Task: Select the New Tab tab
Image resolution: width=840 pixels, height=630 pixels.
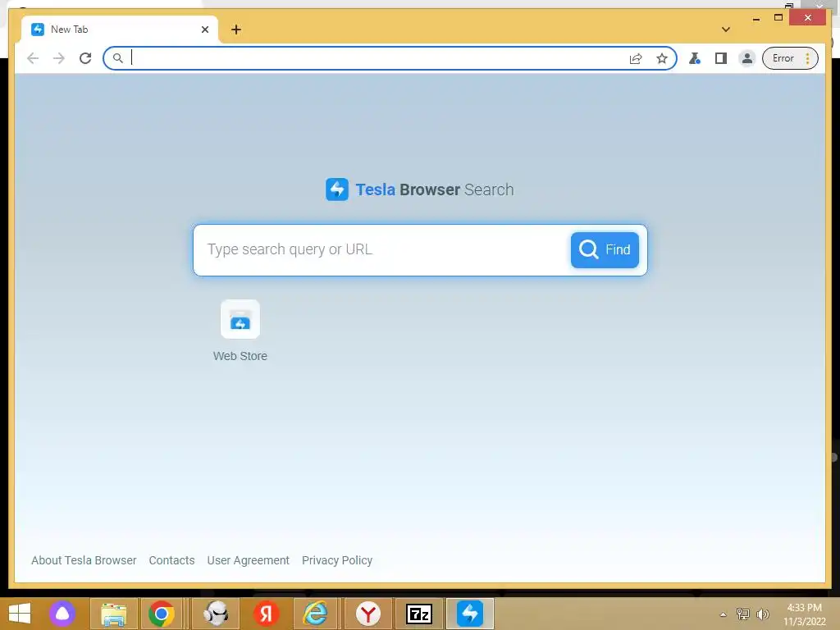Action: coord(120,30)
